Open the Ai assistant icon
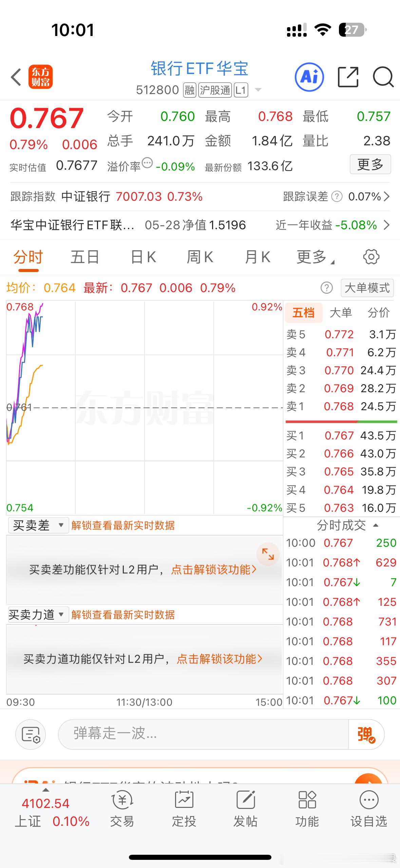400x868 pixels. (x=309, y=77)
